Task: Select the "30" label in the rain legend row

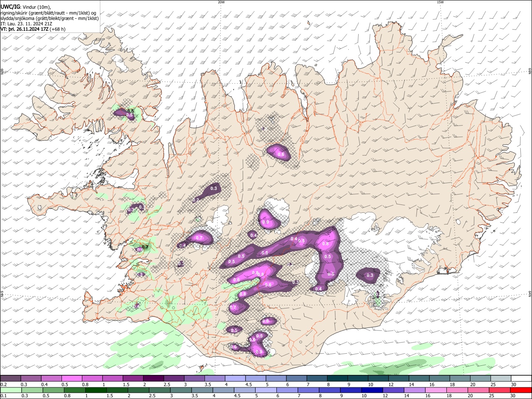Action: tap(512, 396)
